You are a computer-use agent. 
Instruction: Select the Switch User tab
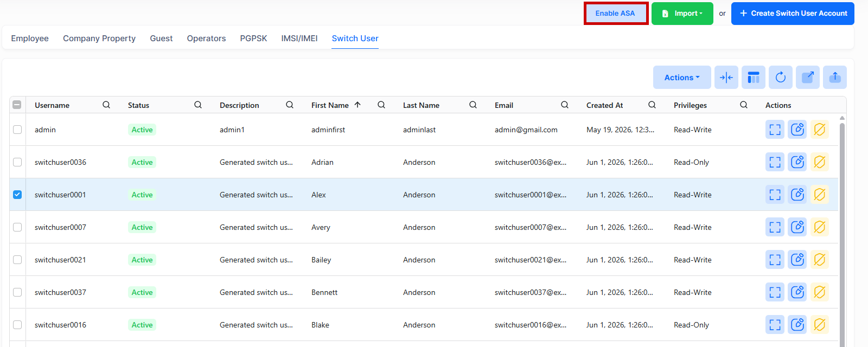tap(355, 38)
